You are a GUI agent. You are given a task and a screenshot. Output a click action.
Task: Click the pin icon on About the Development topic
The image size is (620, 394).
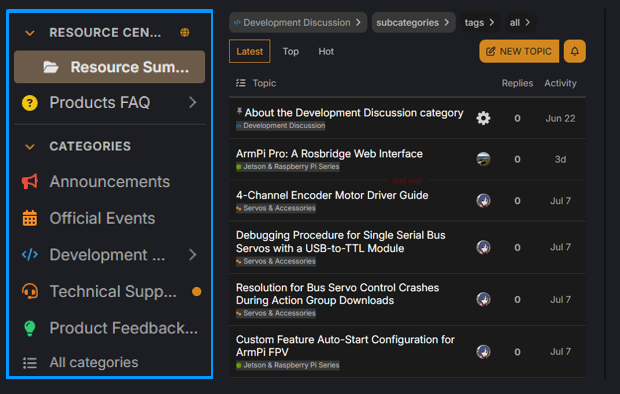(x=239, y=112)
